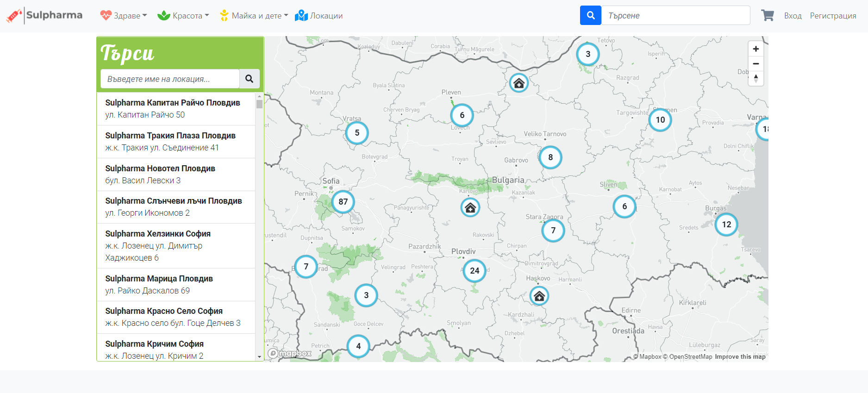This screenshot has height=393, width=868.
Task: Select Sulpharma Кричим София
Action: (x=176, y=347)
